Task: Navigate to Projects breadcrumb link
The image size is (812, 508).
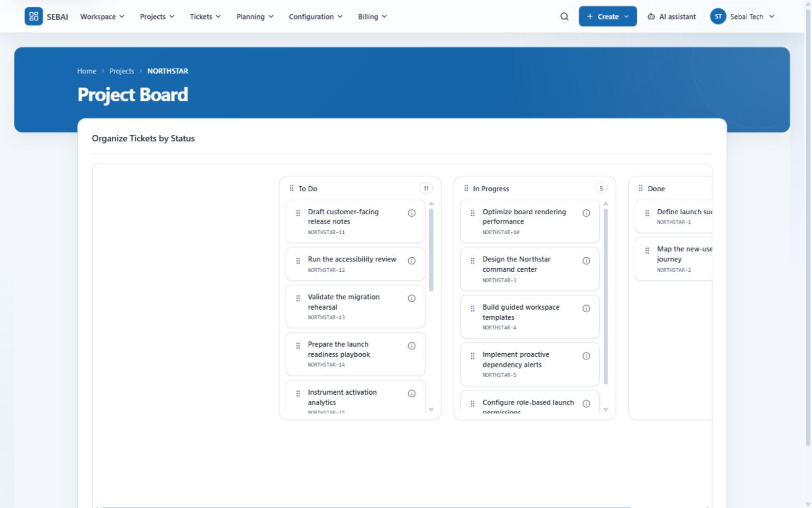Action: (x=122, y=71)
